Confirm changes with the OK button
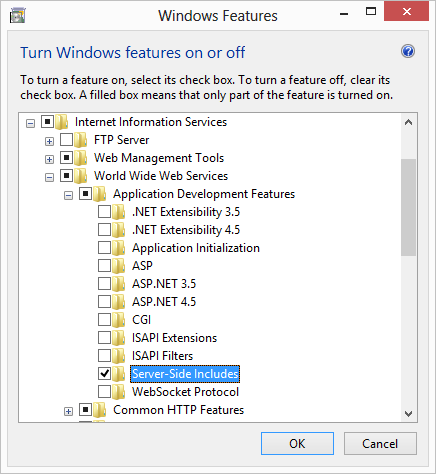Screen dimensions: 436x474 click(297, 444)
